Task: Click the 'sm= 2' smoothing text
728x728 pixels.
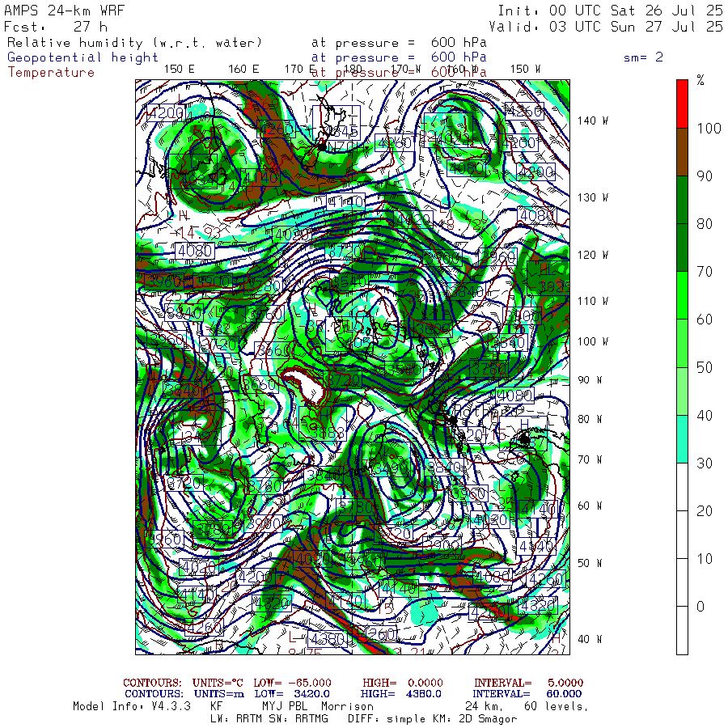Action: pyautogui.click(x=643, y=57)
